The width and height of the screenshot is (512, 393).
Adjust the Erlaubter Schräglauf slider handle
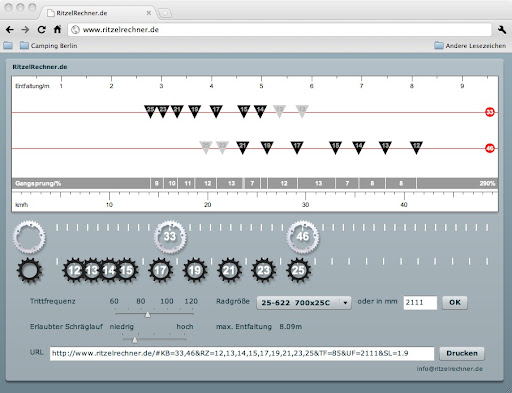pos(134,340)
